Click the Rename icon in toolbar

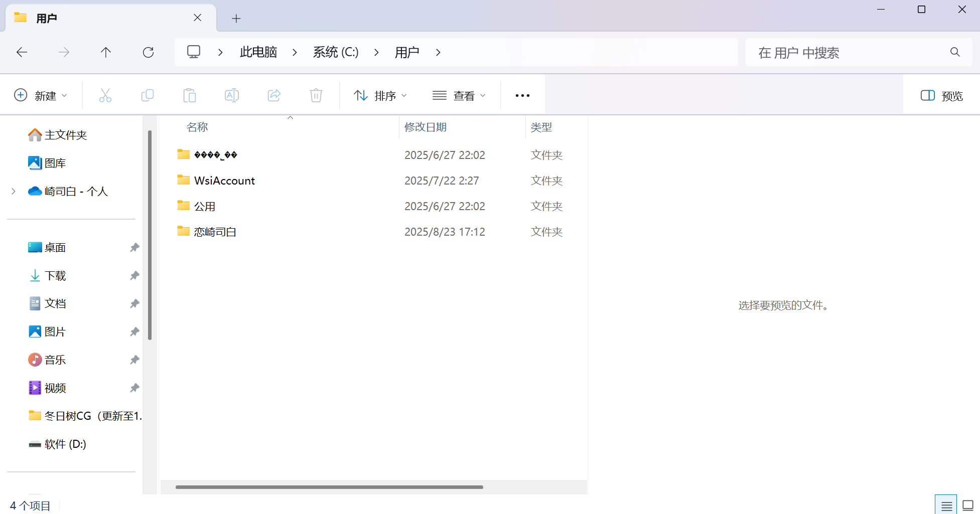coord(232,95)
